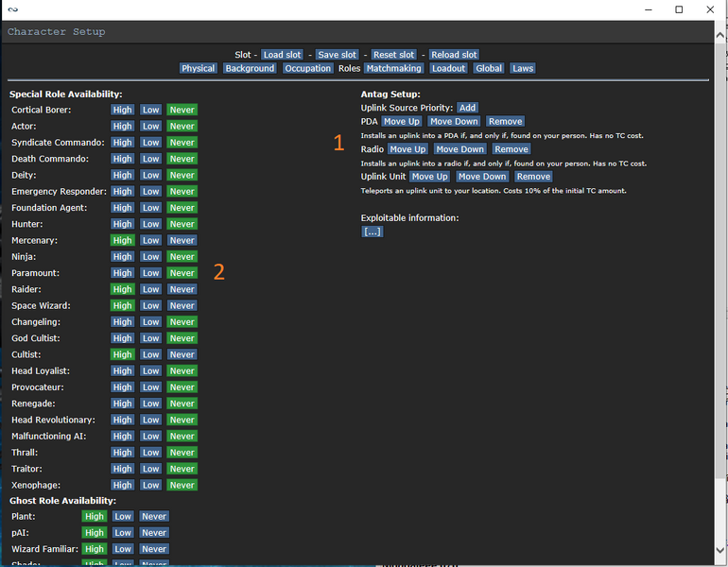The image size is (728, 567).
Task: Remove the Radio uplink source
Action: tap(511, 148)
